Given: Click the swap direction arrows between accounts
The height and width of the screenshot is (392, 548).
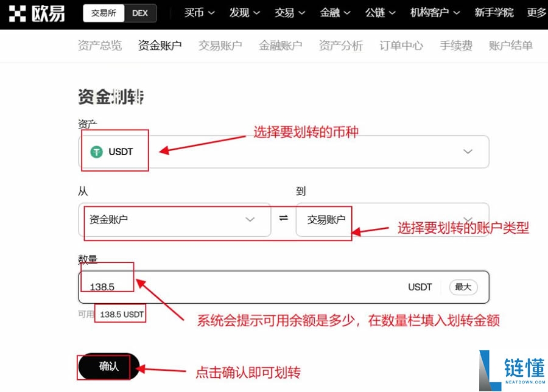Looking at the screenshot, I should click(283, 220).
